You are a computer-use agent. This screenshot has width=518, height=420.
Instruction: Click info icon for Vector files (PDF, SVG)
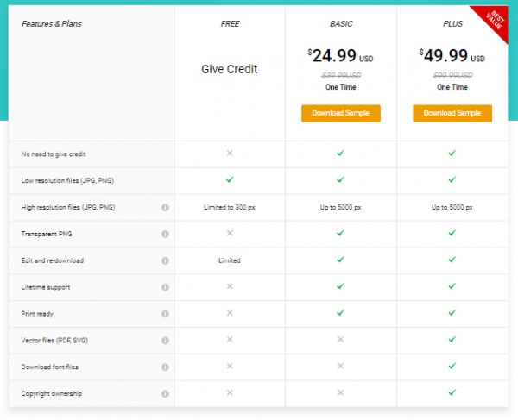coord(164,341)
